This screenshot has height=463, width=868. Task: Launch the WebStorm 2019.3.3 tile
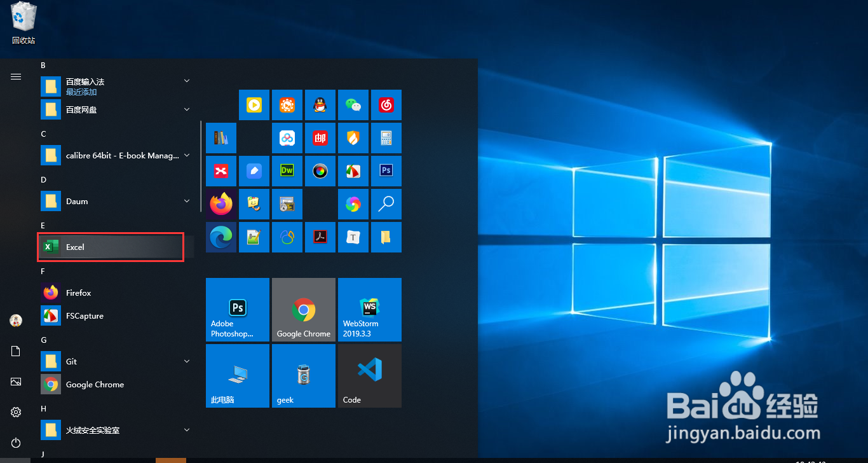pyautogui.click(x=370, y=310)
